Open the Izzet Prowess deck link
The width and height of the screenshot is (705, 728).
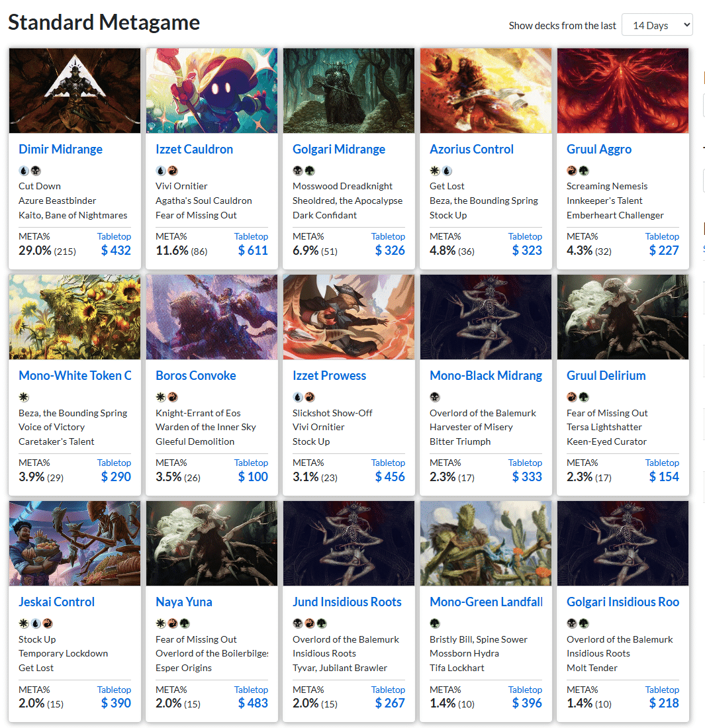pyautogui.click(x=329, y=375)
